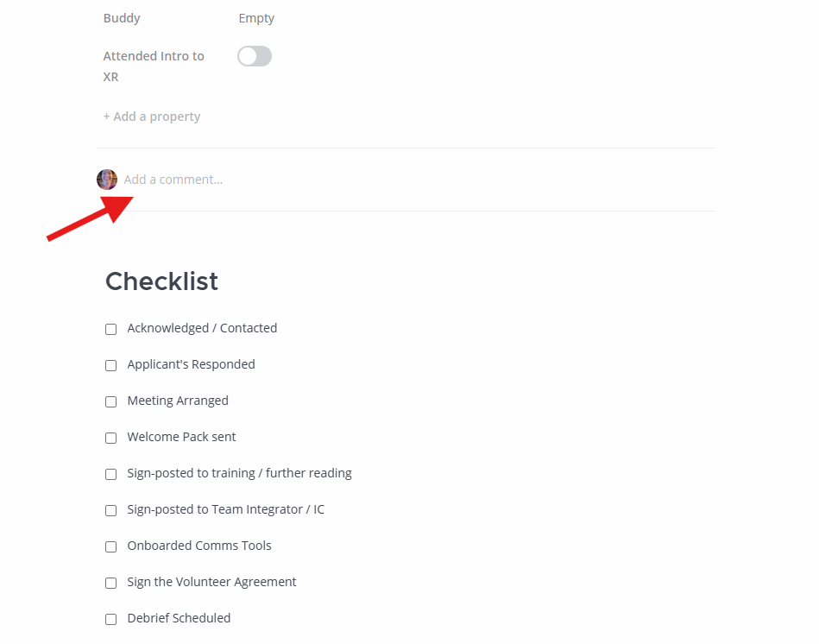Select the Buddy property label

pyautogui.click(x=121, y=17)
